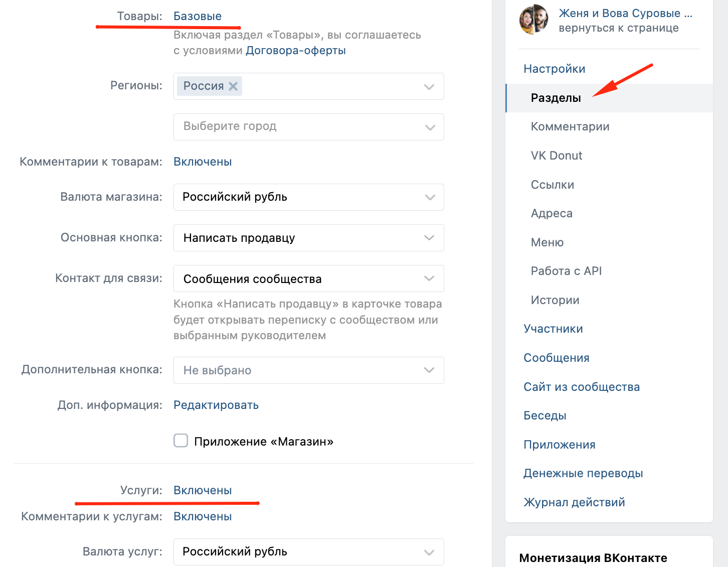
Task: Expand the Регионы dropdown chevron
Action: pyautogui.click(x=429, y=86)
